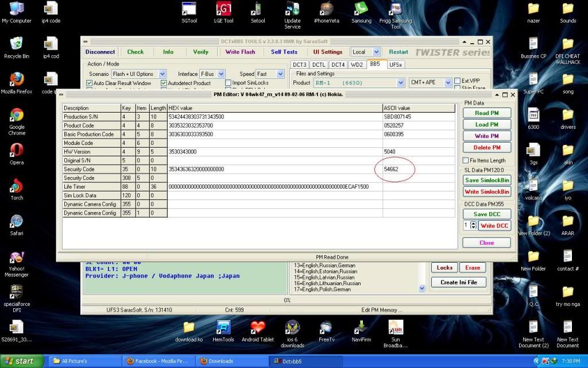Toggle Auto Clear Result Window checkbox
Screen dimensions: 588x368
pos(90,83)
